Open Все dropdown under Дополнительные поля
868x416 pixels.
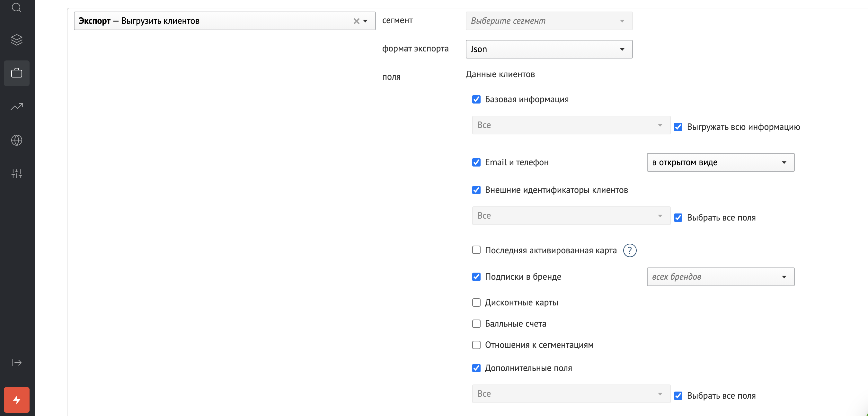[x=571, y=394]
